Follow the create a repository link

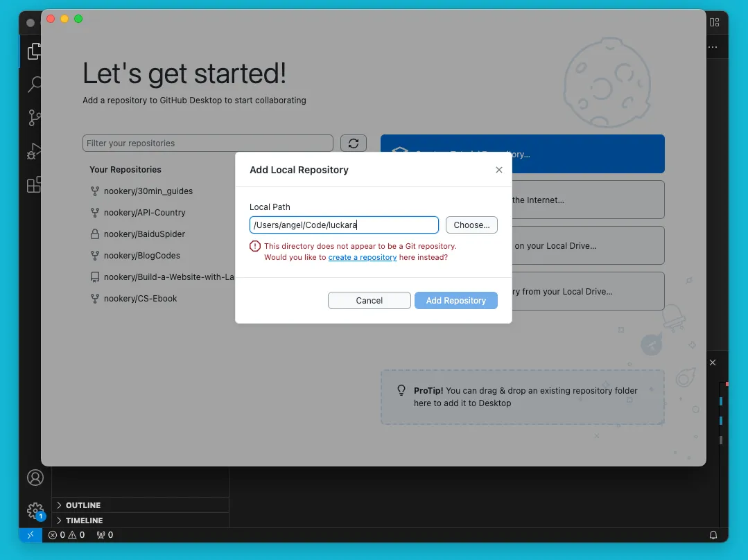[x=363, y=257]
